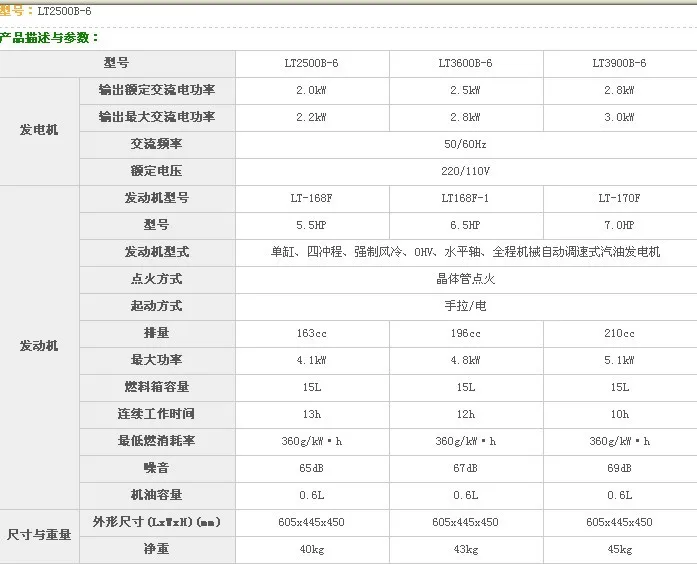Select the LT-168F engine model cell

[x=311, y=198]
